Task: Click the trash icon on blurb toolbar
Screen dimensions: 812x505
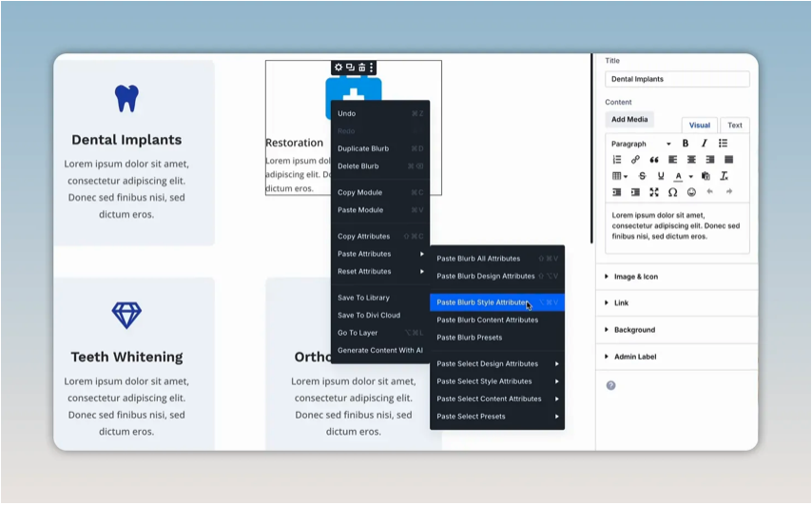Action: 361,68
